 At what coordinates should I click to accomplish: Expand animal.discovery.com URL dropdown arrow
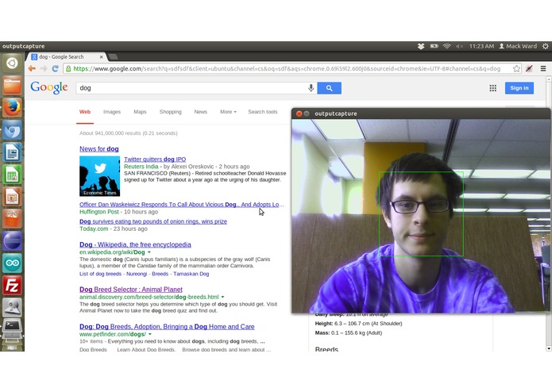[x=223, y=297]
